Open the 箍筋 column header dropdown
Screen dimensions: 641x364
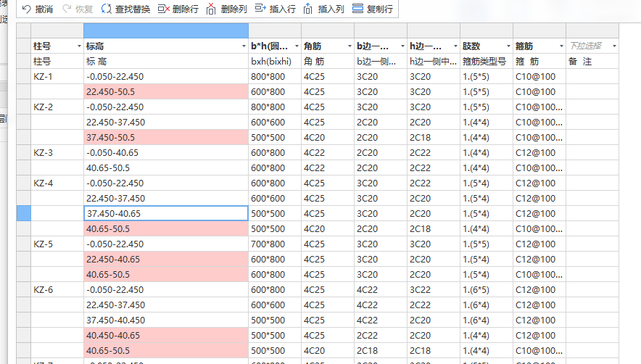pyautogui.click(x=561, y=46)
